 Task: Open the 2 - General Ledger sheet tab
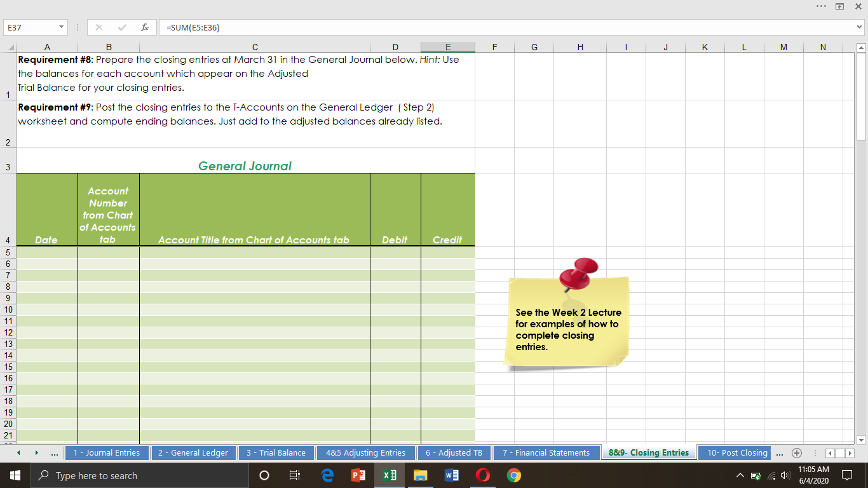(x=193, y=453)
